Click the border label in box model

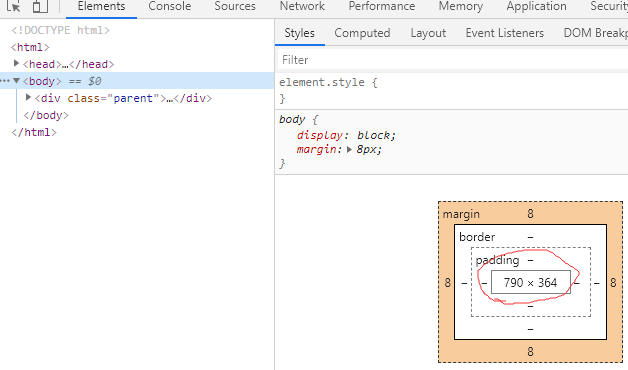tap(477, 237)
